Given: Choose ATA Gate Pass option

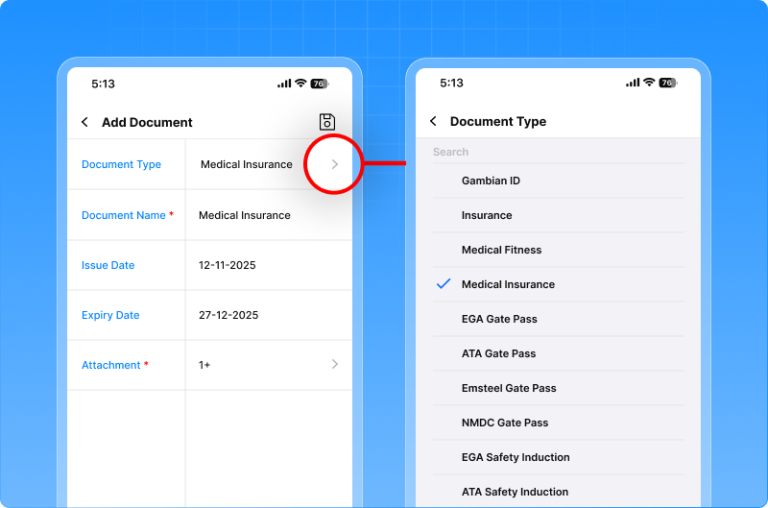Looking at the screenshot, I should click(499, 353).
